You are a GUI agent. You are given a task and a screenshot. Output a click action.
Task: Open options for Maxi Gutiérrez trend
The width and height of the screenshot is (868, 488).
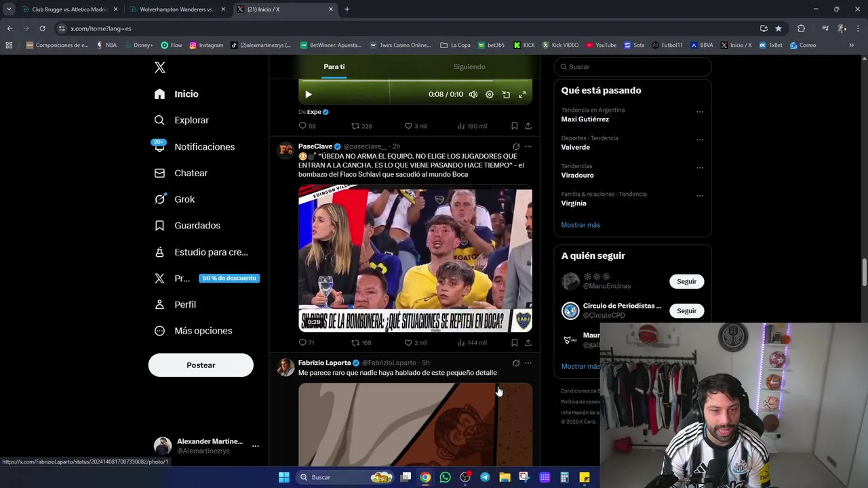pos(700,112)
